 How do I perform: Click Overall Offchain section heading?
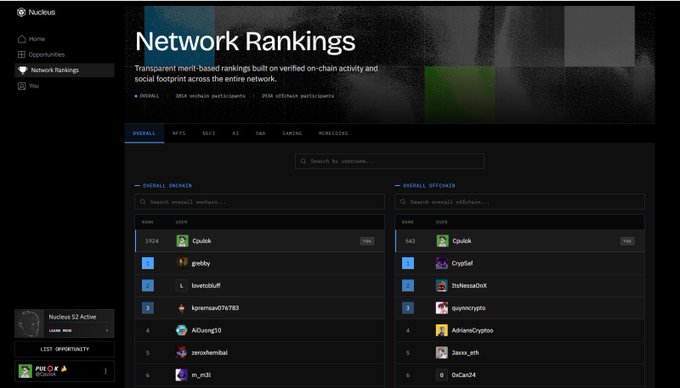[429, 186]
